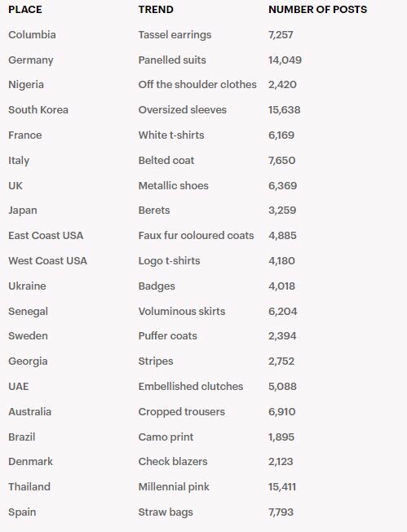Screen dimensions: 407x532
Task: Select the Thailand post count 15,411
Action: pyautogui.click(x=282, y=487)
